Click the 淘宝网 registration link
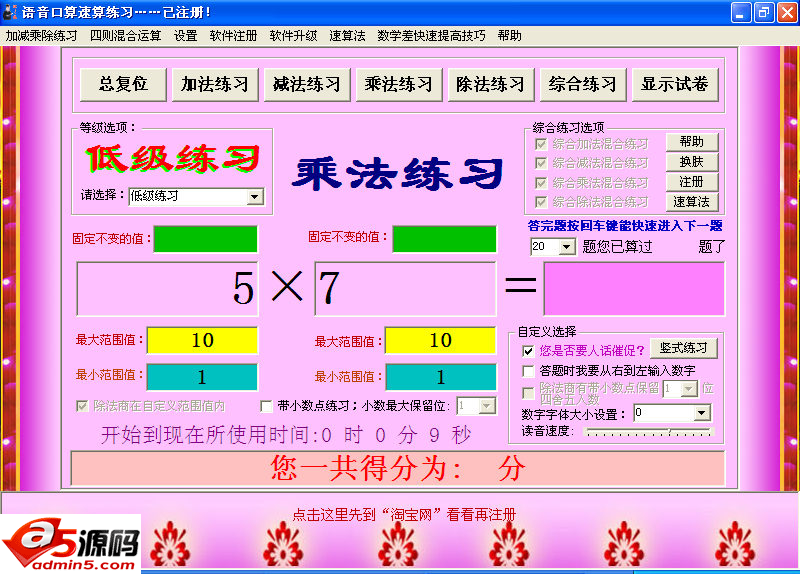 tap(404, 514)
